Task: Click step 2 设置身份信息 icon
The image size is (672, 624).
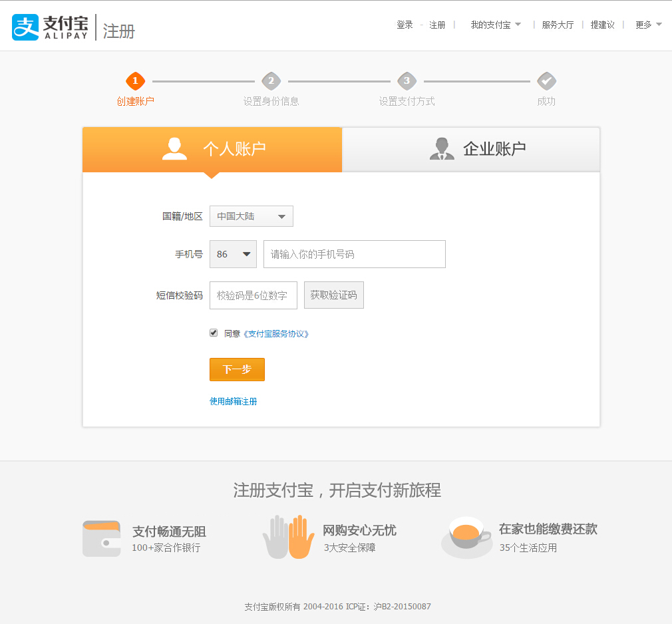Action: tap(271, 80)
